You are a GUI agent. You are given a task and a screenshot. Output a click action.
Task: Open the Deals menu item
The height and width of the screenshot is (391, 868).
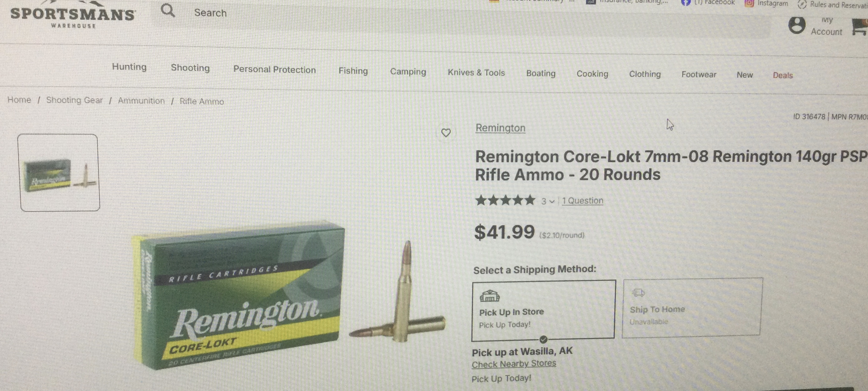pyautogui.click(x=783, y=75)
